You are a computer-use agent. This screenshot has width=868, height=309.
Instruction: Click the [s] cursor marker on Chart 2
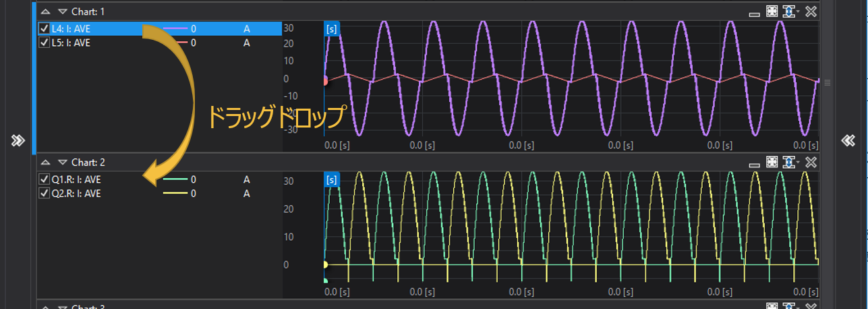[x=332, y=179]
